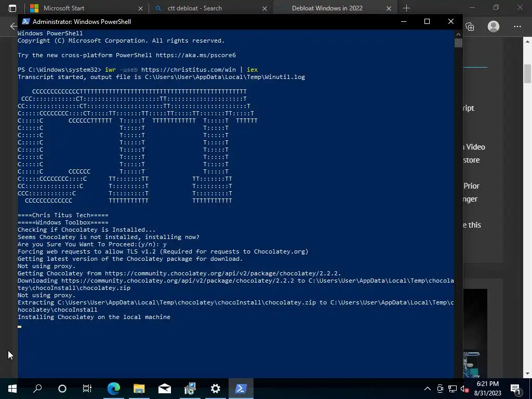Click 'Checking if Chocolatey is Installed...' line
The width and height of the screenshot is (532, 399).
(x=87, y=230)
